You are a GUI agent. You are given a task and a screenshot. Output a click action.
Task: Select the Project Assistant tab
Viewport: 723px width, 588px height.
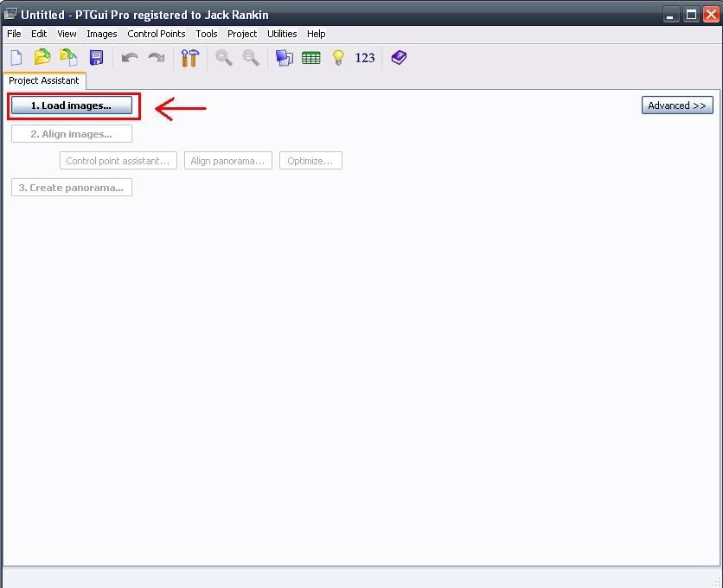point(44,80)
